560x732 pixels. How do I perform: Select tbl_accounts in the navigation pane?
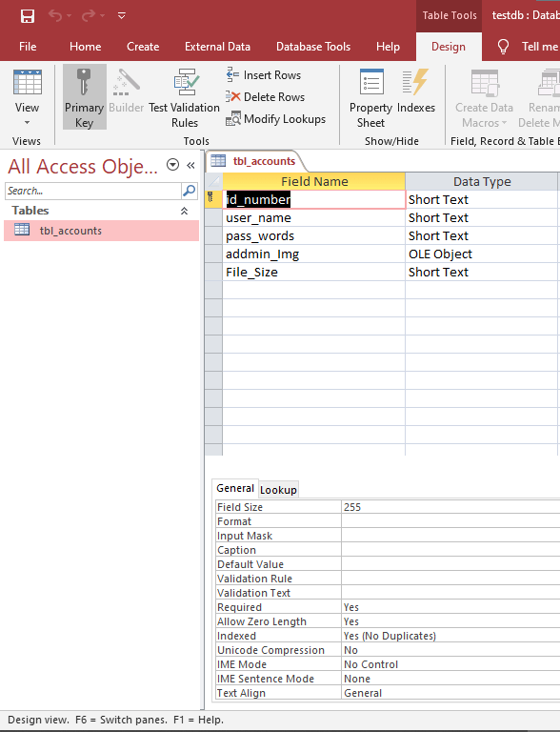101,231
